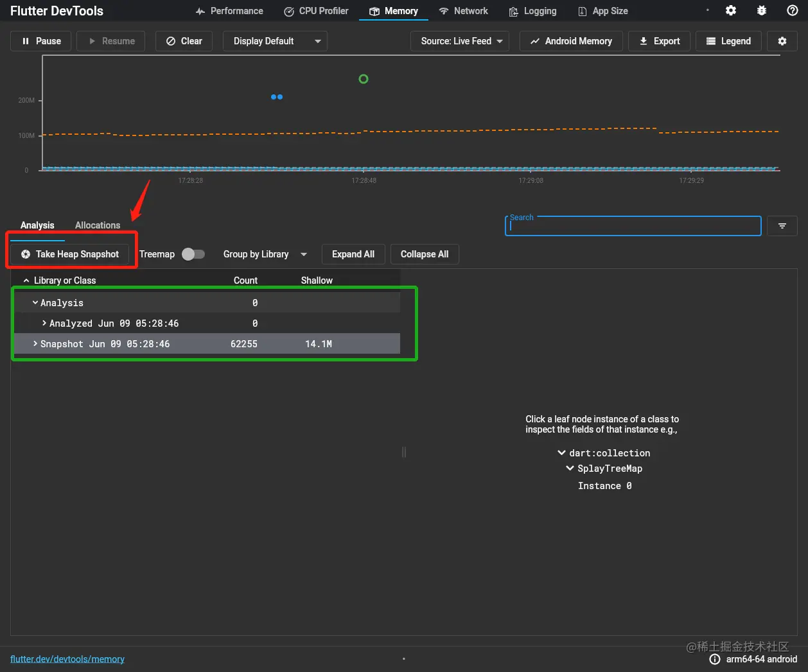Select the Memory tab
808x672 pixels.
tap(393, 11)
